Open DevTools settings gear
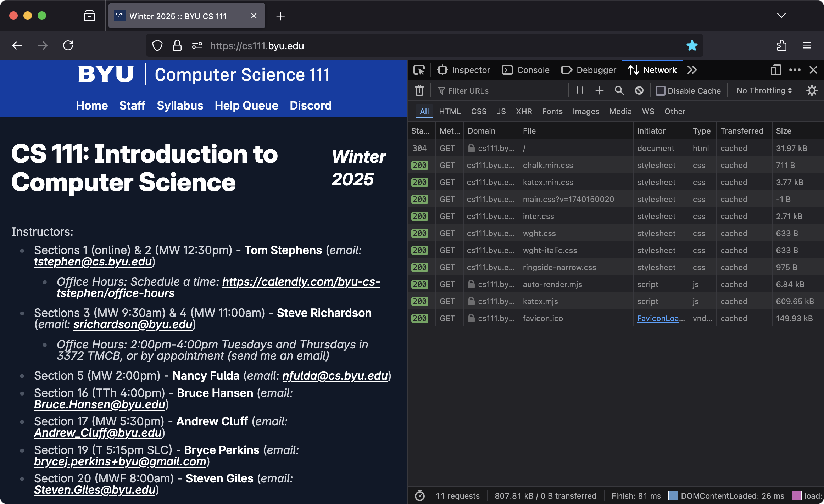Viewport: 824px width, 504px height. pyautogui.click(x=812, y=90)
